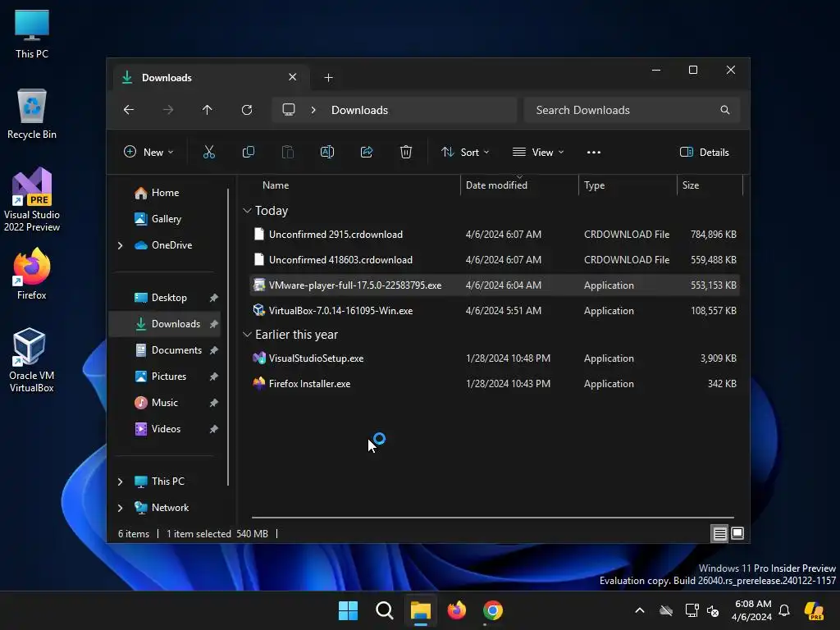Show hidden system tray icons
This screenshot has height=630, width=840.
(640, 610)
